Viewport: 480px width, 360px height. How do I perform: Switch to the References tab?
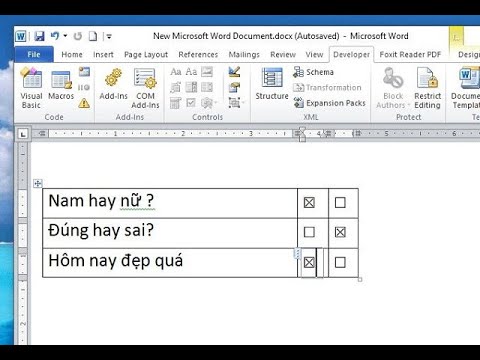[198, 54]
